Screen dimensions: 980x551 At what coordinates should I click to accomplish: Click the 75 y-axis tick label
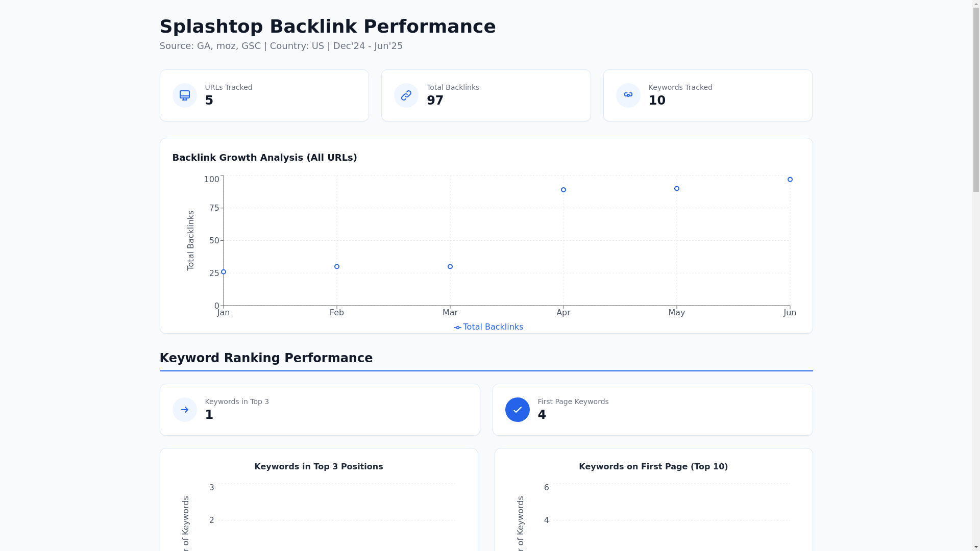click(214, 208)
